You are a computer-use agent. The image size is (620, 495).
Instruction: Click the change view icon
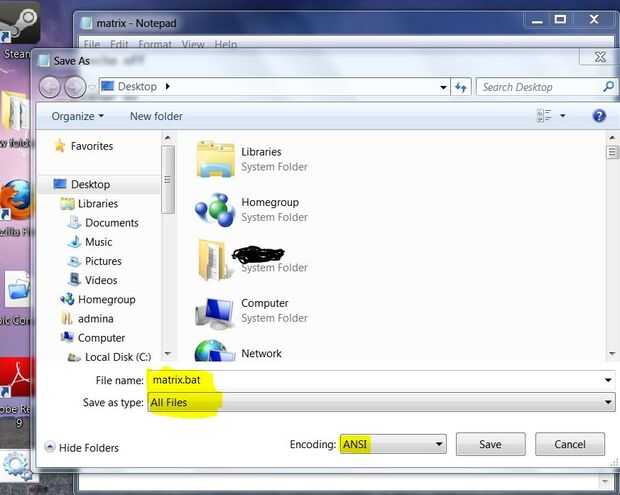(544, 116)
